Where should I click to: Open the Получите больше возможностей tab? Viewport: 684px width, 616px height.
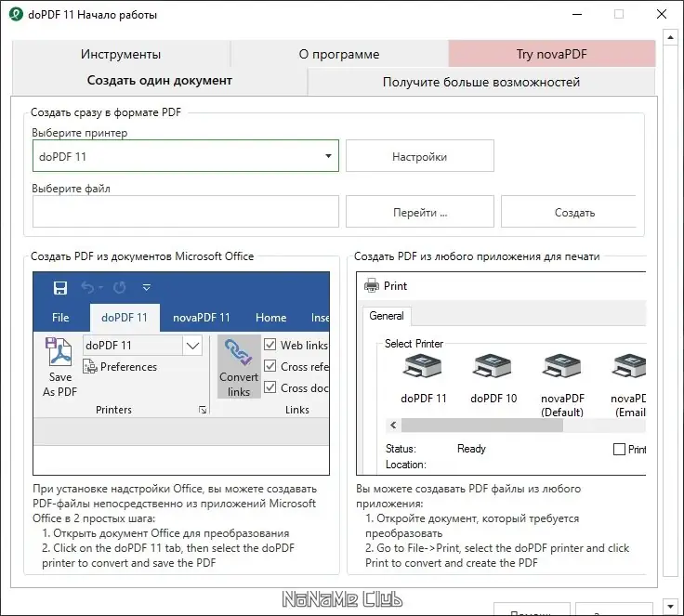481,82
